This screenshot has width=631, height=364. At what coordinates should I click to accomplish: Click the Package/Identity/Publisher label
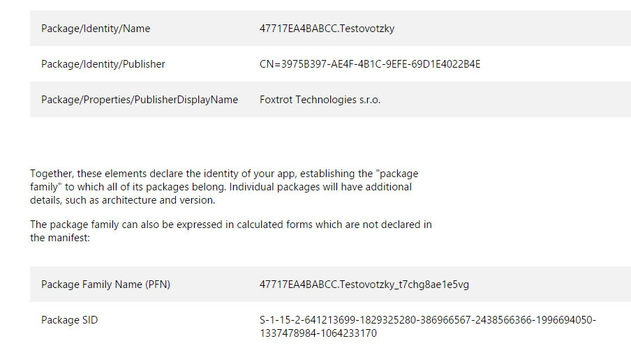click(103, 64)
